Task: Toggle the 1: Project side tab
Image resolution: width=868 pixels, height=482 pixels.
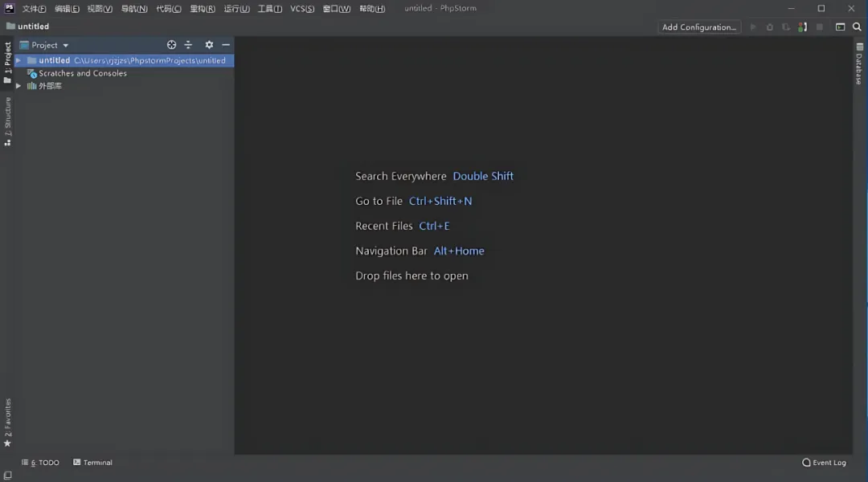Action: (7, 63)
